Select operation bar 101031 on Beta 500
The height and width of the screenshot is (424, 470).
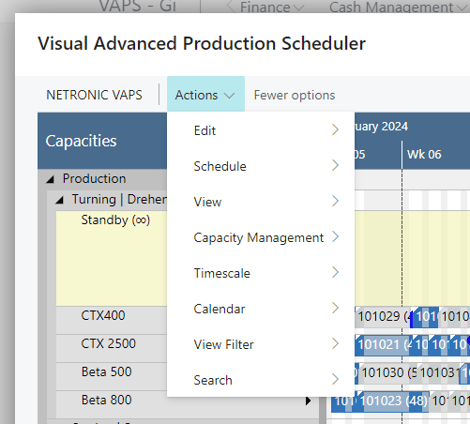point(438,373)
